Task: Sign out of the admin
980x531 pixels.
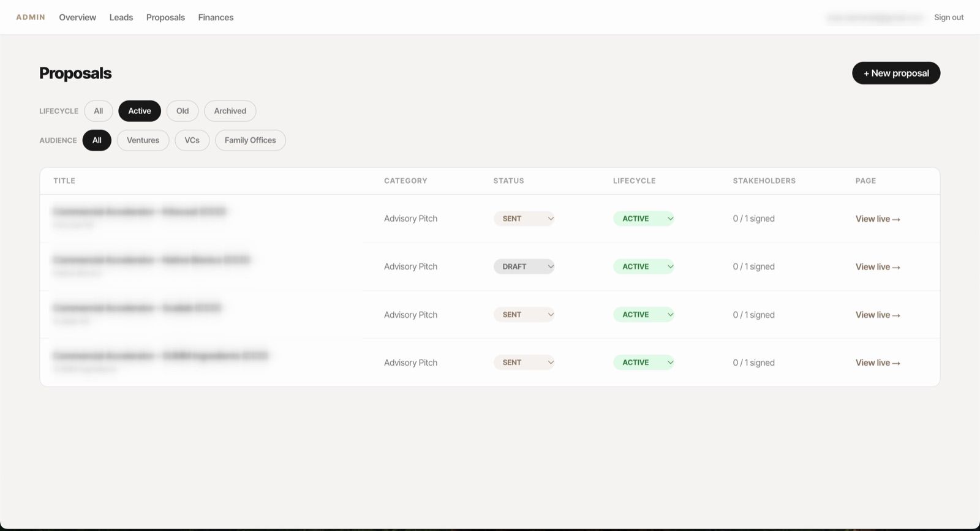Action: click(x=949, y=17)
